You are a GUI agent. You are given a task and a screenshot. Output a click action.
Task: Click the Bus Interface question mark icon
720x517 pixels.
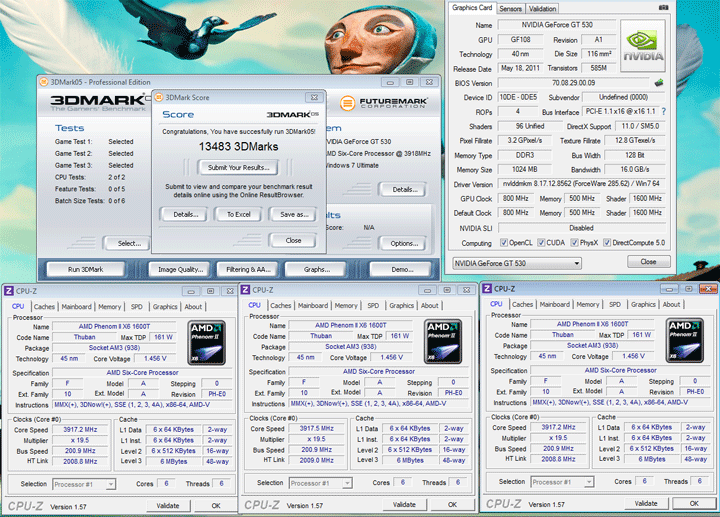point(664,112)
